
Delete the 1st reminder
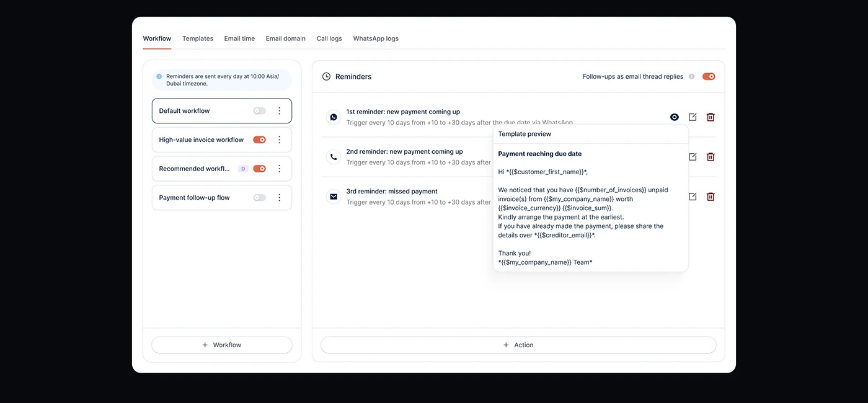pos(711,117)
